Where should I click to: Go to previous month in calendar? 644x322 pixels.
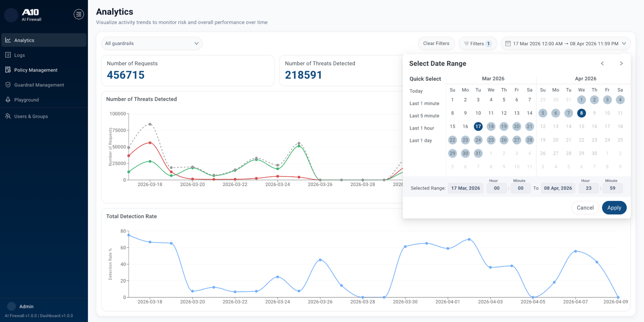(602, 64)
